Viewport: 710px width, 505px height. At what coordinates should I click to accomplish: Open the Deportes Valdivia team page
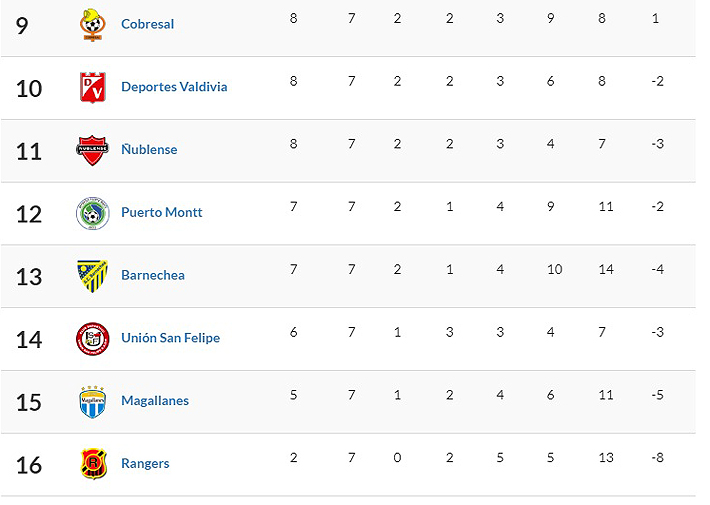[x=174, y=87]
